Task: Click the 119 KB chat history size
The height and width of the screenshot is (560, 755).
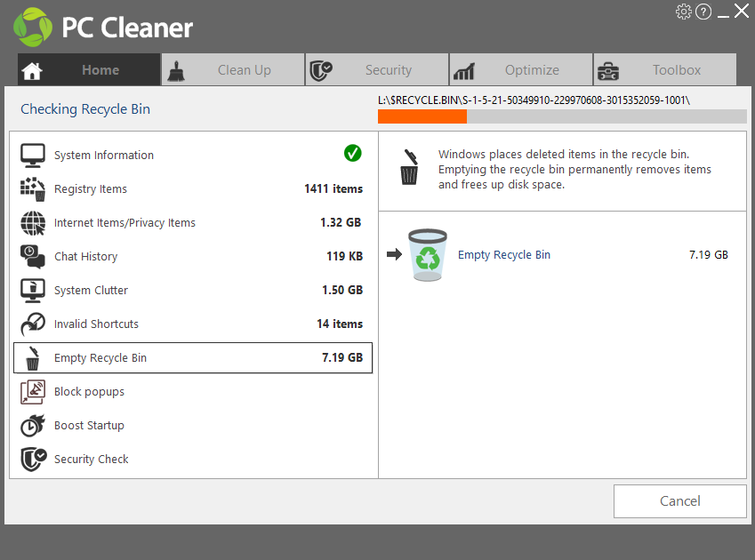Action: click(x=344, y=256)
